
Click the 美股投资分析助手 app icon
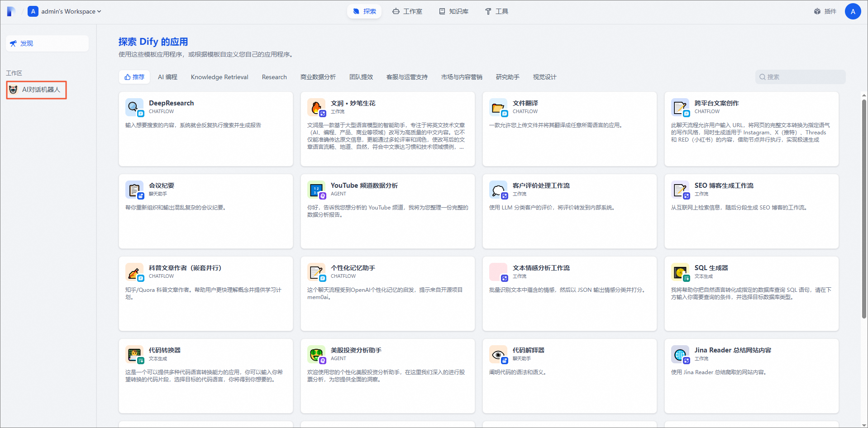coord(316,354)
